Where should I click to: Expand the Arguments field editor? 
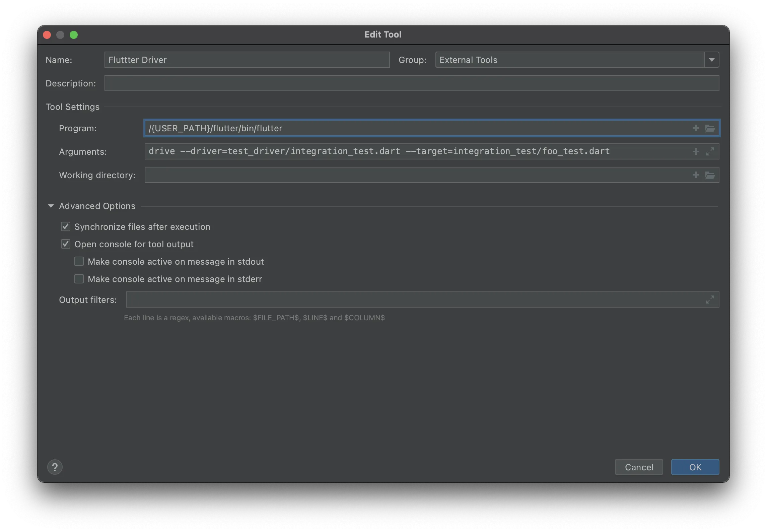pos(710,152)
